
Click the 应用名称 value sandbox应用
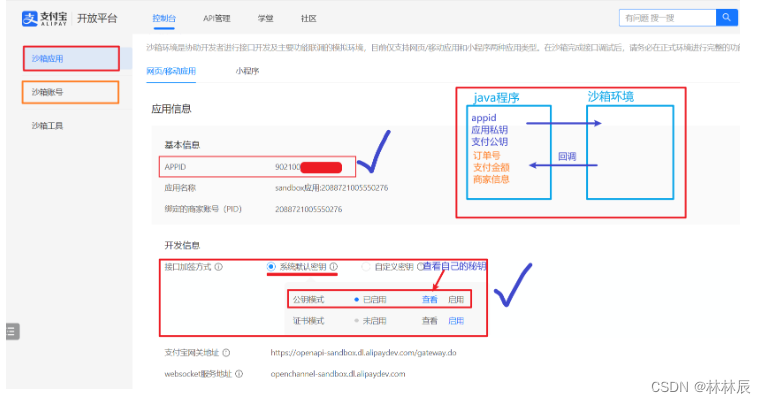331,188
